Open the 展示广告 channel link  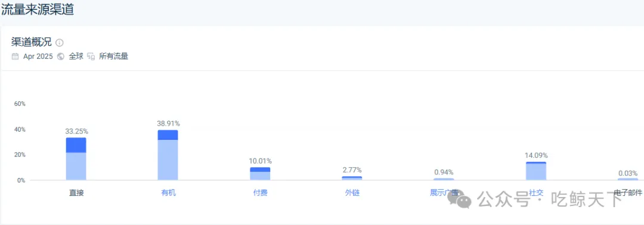point(444,192)
